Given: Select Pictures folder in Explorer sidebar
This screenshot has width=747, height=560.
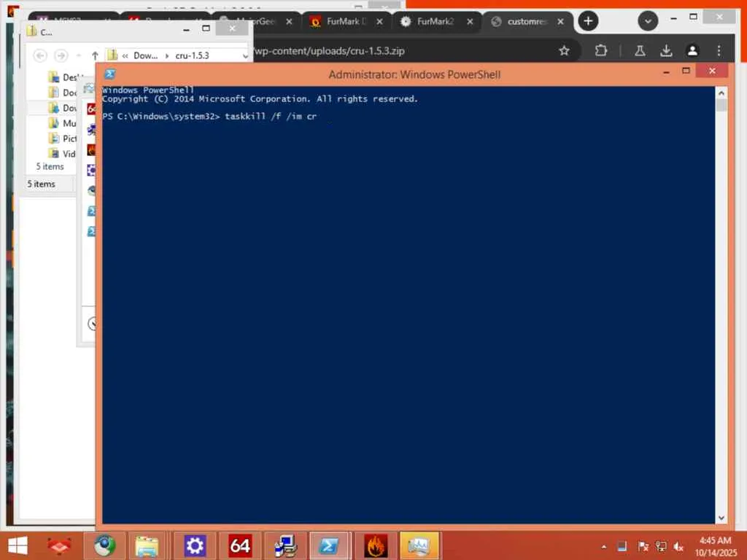Looking at the screenshot, I should pos(63,139).
